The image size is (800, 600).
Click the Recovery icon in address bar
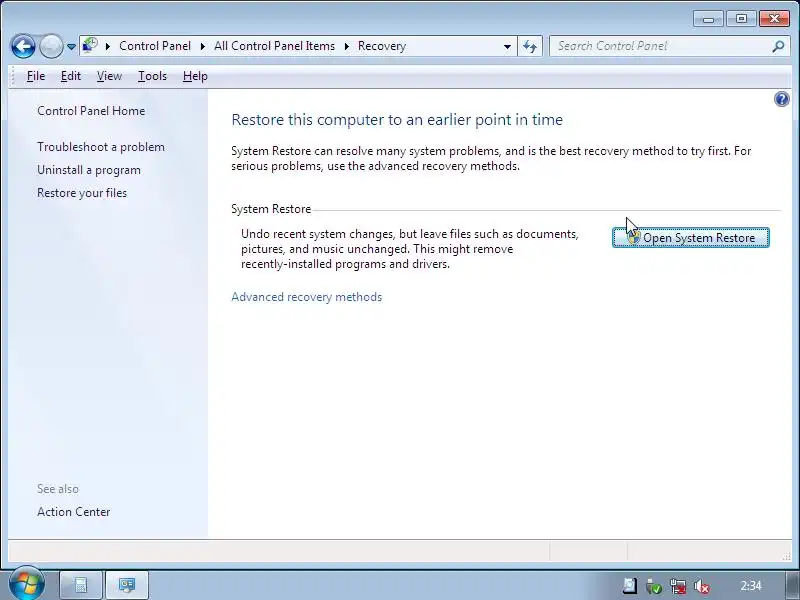90,45
